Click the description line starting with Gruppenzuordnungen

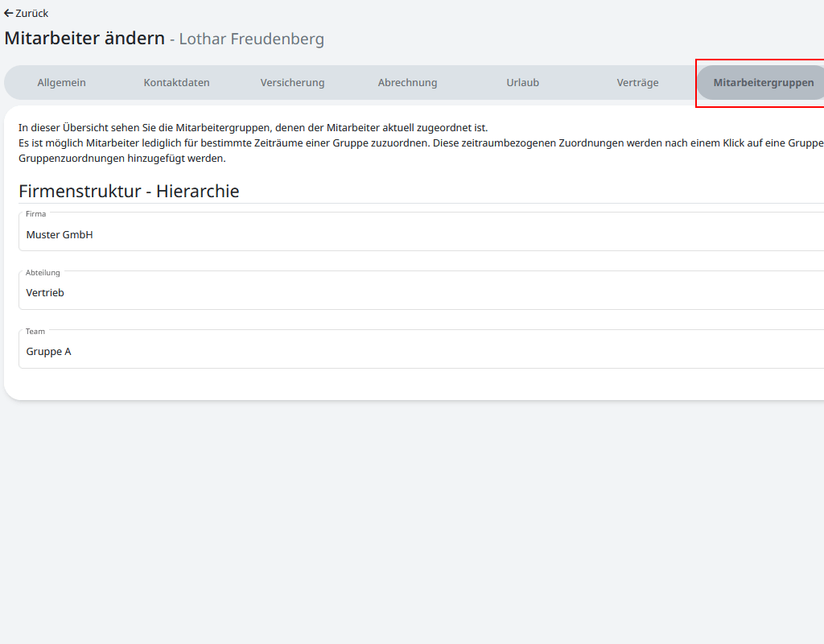[122, 159]
